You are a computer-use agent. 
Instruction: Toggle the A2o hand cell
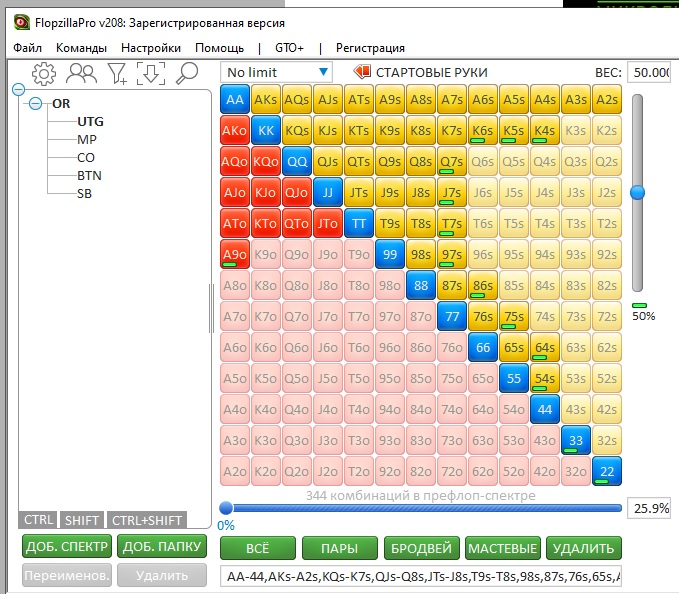click(x=235, y=471)
